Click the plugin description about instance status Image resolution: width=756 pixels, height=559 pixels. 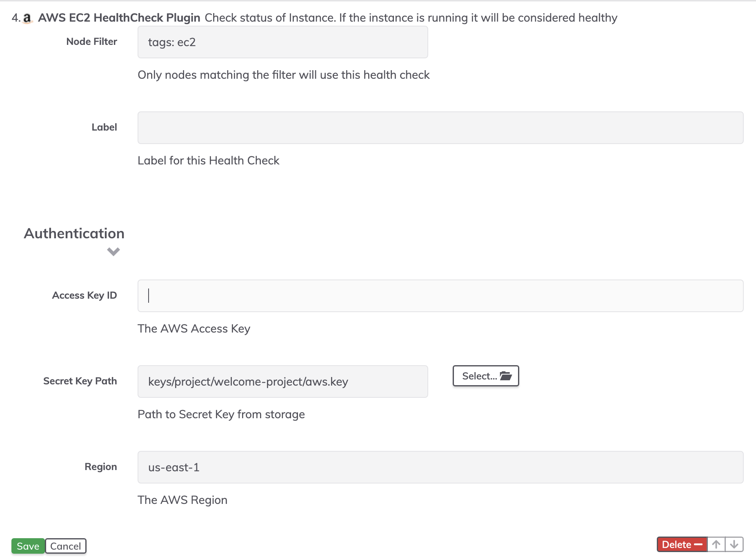point(411,18)
